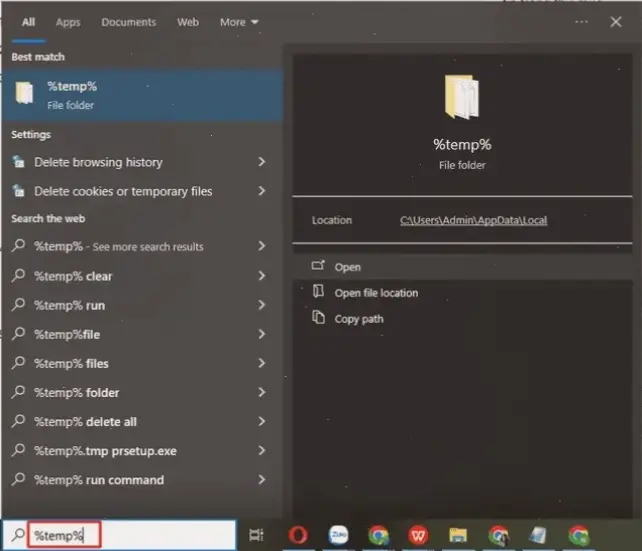The height and width of the screenshot is (551, 642).
Task: Expand the %temp% delete all suggestion chevron
Action: (262, 422)
